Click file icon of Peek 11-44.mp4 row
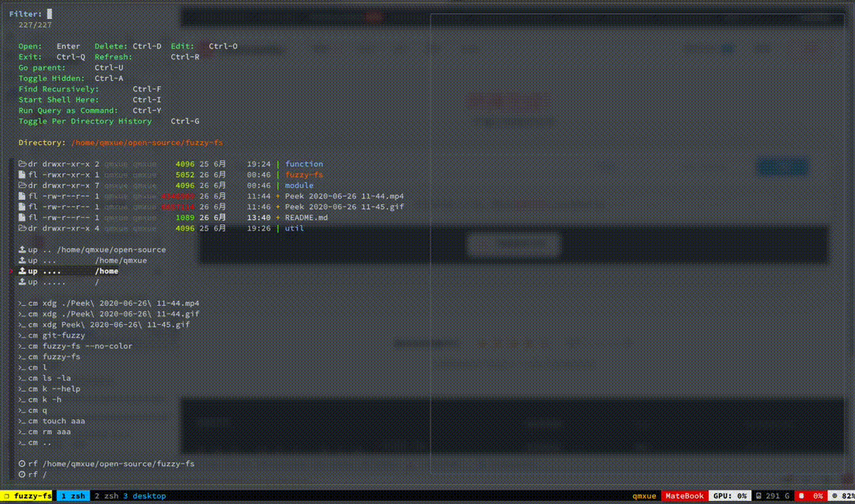Image resolution: width=855 pixels, height=504 pixels. [22, 197]
